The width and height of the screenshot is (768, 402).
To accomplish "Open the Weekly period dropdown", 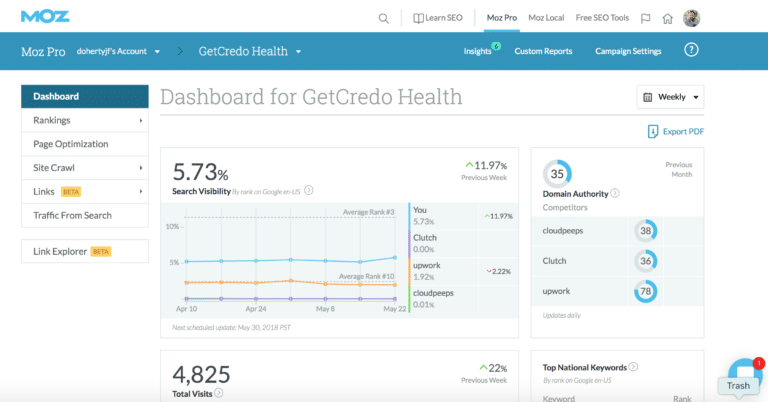I will pos(670,97).
